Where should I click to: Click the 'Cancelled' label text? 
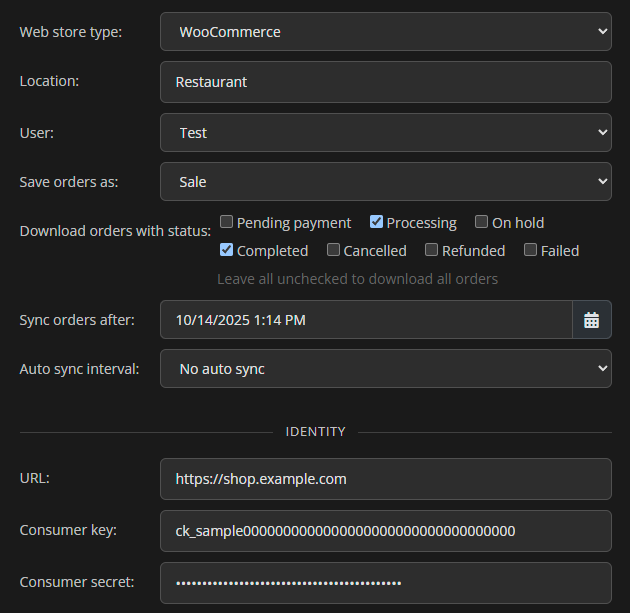[375, 251]
